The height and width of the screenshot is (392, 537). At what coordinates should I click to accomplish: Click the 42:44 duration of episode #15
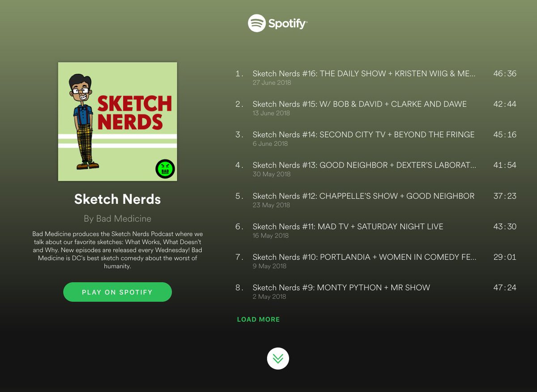505,104
